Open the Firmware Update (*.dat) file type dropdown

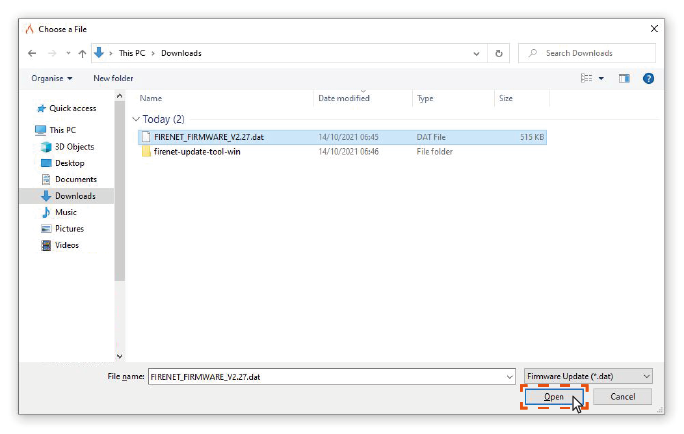click(588, 376)
